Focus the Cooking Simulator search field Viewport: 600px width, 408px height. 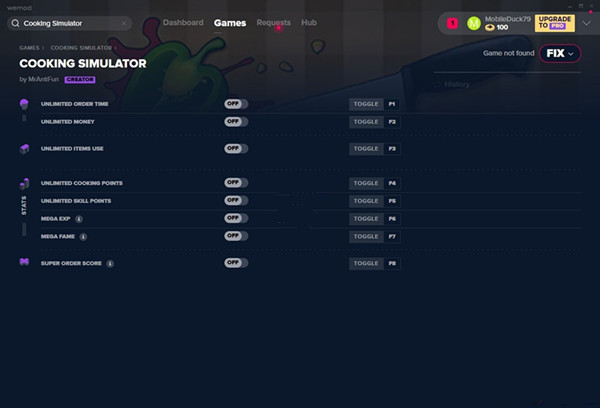pos(70,23)
